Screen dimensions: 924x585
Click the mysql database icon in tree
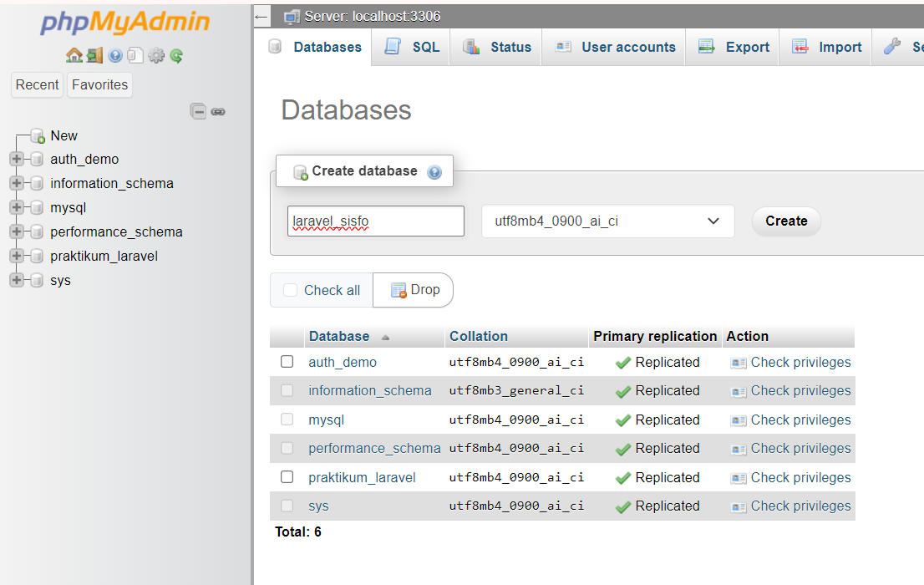point(37,207)
